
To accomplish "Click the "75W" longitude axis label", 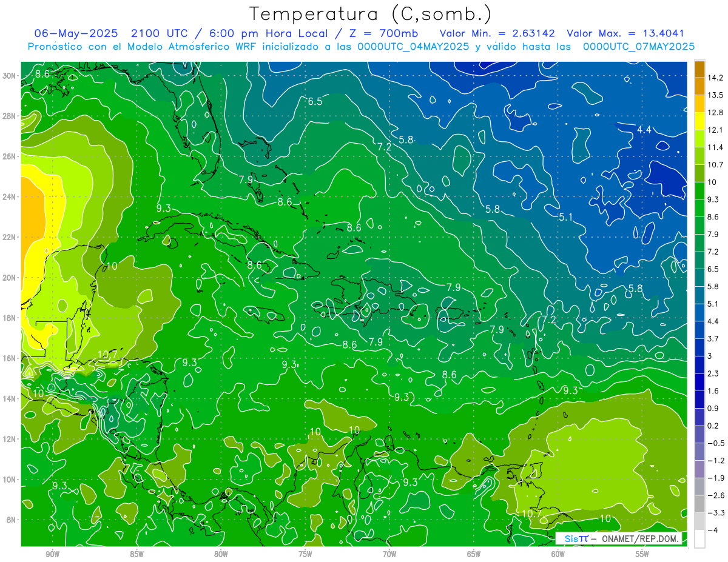I will (305, 554).
